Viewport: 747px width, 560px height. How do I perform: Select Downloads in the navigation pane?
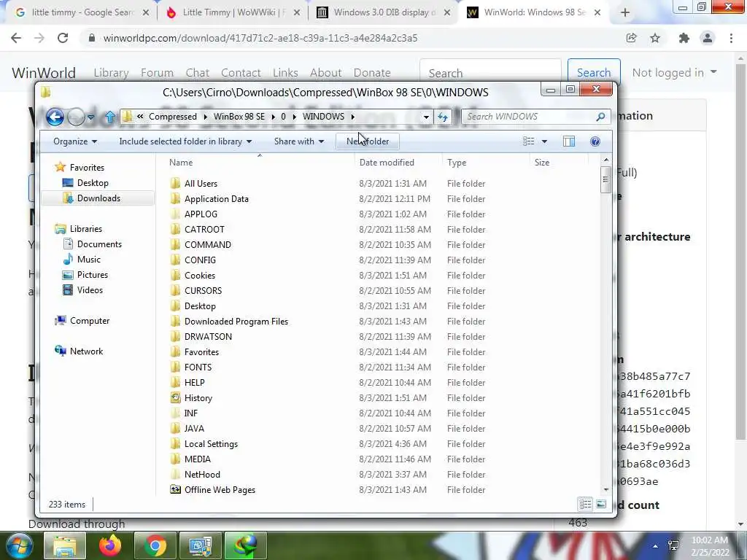click(98, 198)
